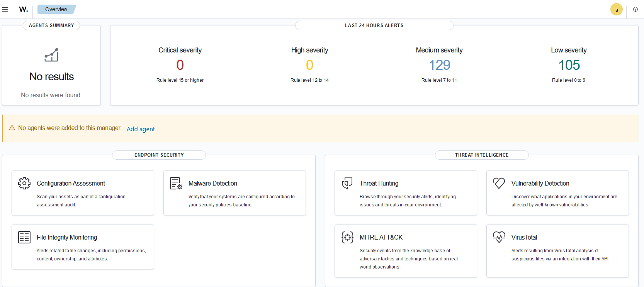The width and height of the screenshot is (644, 287).
Task: Click 'Browse through your security alerts' description
Action: click(x=408, y=201)
